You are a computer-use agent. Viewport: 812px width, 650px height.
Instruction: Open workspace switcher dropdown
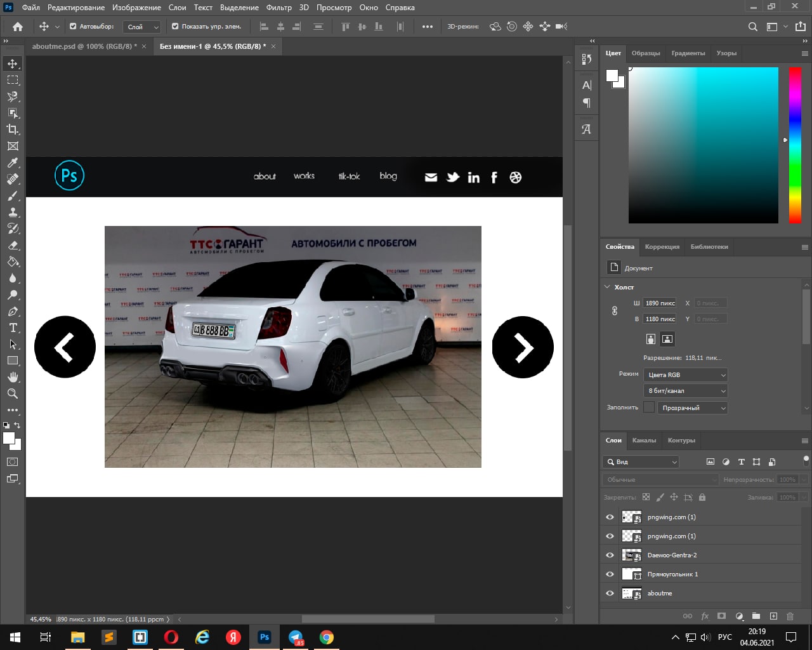[776, 27]
